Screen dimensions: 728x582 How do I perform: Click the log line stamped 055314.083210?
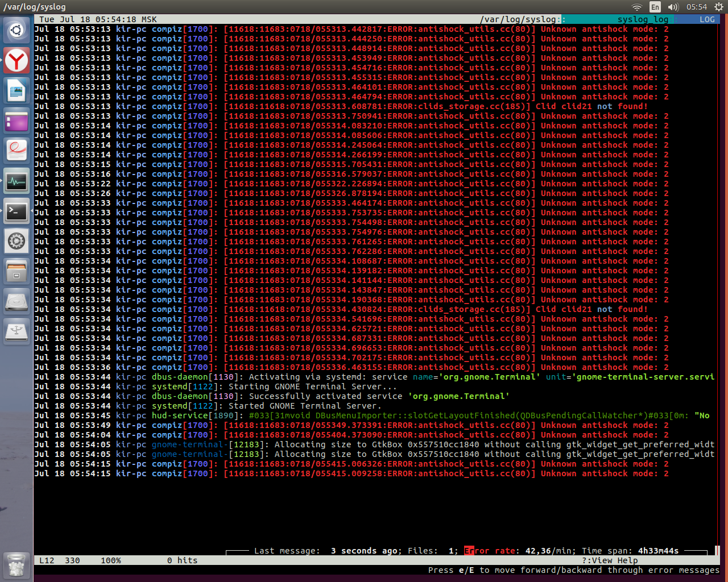point(351,126)
